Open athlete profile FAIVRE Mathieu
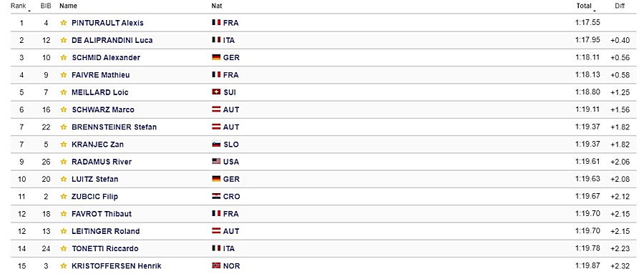 point(97,75)
